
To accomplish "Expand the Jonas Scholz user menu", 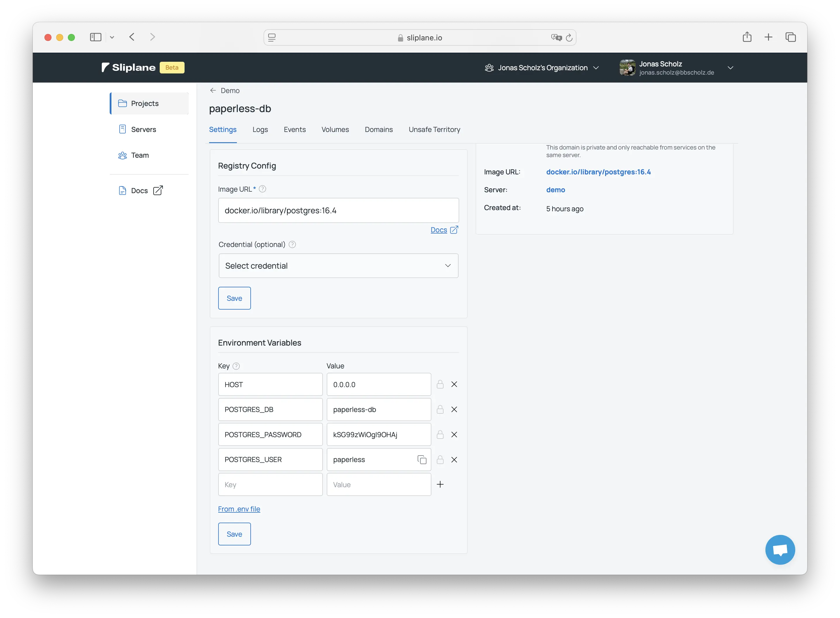I will click(730, 68).
